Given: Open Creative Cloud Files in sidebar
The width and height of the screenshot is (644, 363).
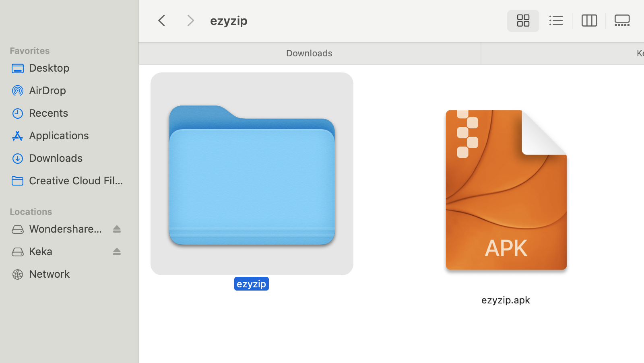Looking at the screenshot, I should click(x=76, y=180).
